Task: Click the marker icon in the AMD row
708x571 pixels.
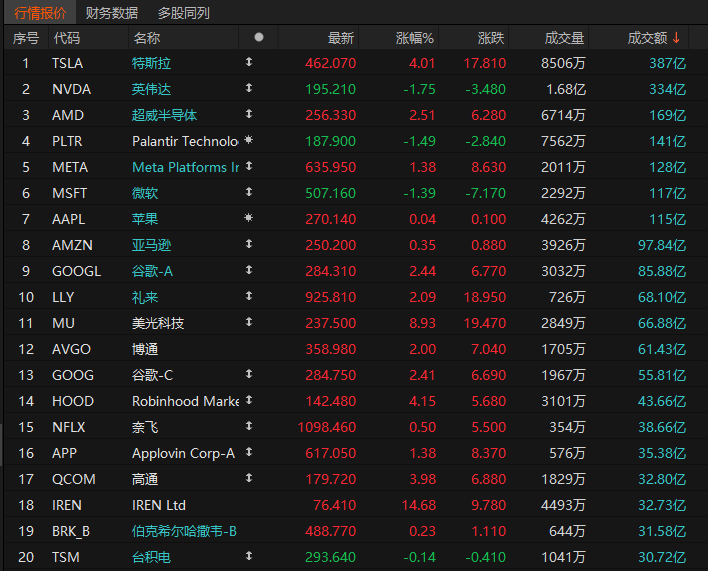Action: pyautogui.click(x=249, y=114)
